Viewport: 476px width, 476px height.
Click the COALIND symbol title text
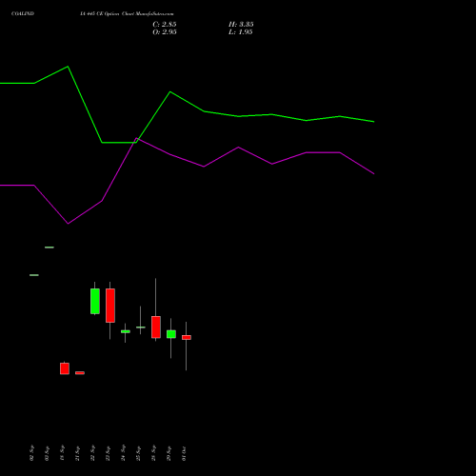(x=23, y=14)
